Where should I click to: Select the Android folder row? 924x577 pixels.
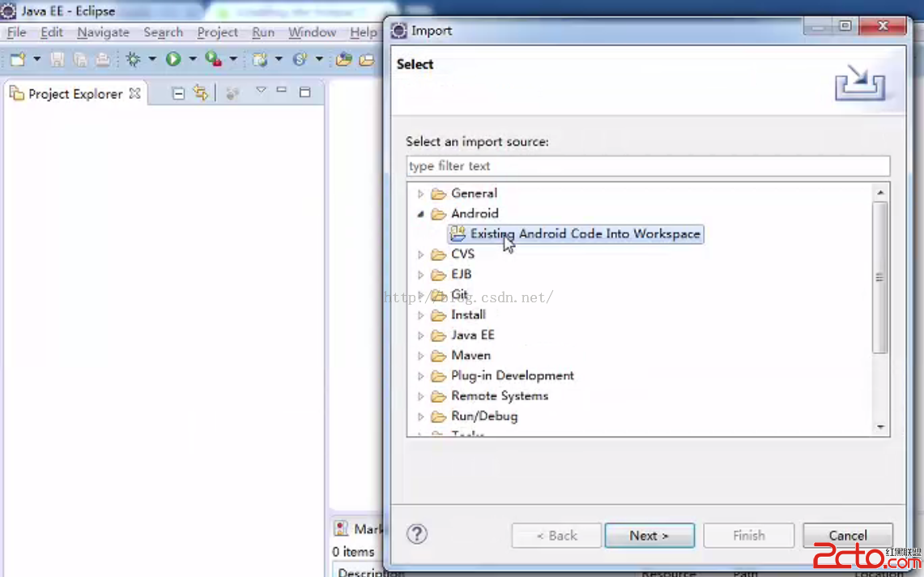click(x=464, y=214)
